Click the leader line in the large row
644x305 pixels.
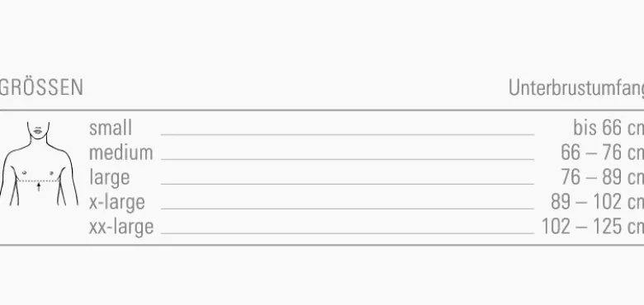click(x=348, y=184)
